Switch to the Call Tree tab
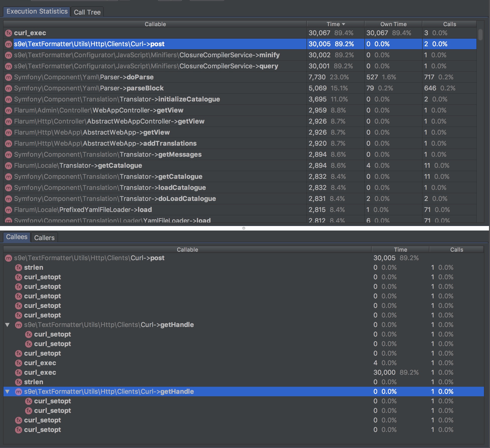 point(87,12)
